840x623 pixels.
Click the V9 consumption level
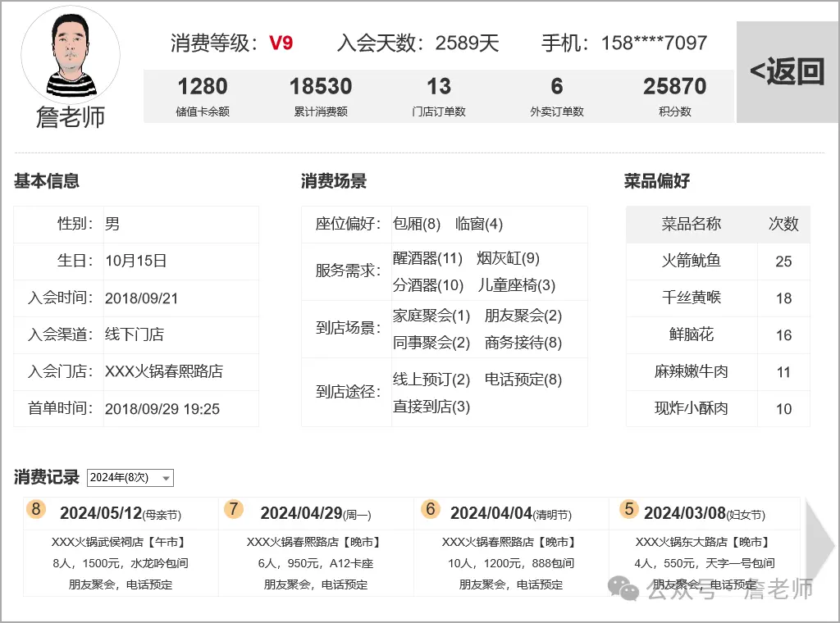281,43
